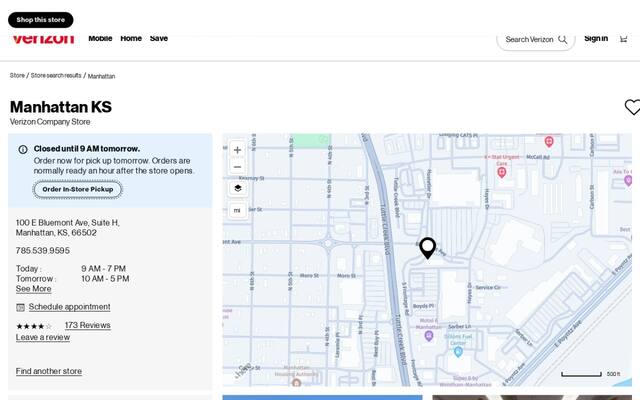
Task: Click the Manhattan Housing Authority marker
Action: tap(297, 383)
